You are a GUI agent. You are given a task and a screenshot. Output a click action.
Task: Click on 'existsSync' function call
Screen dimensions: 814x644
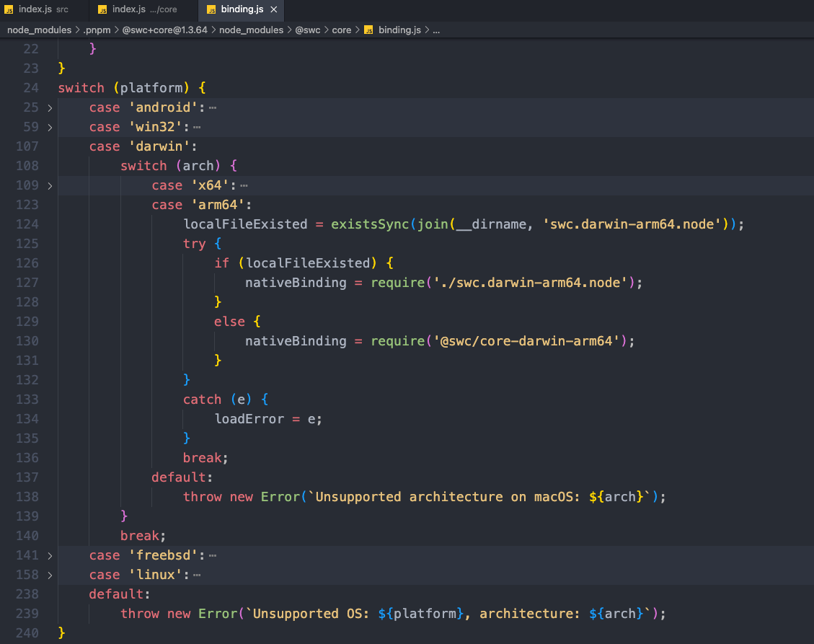point(370,224)
